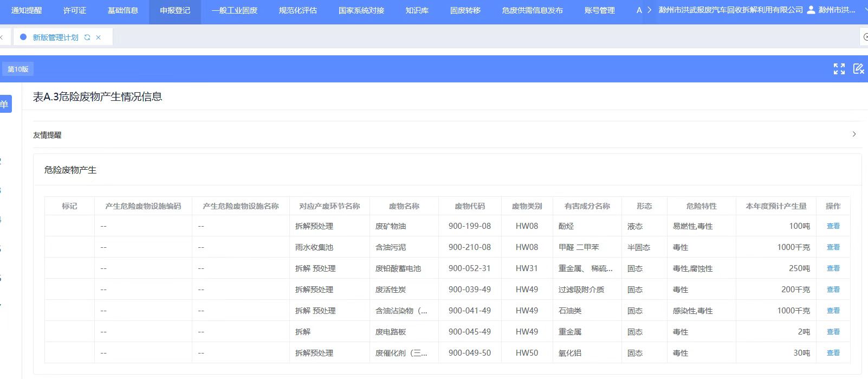This screenshot has height=379, width=868.
Task: View details of 废矿物油 row
Action: click(x=833, y=226)
